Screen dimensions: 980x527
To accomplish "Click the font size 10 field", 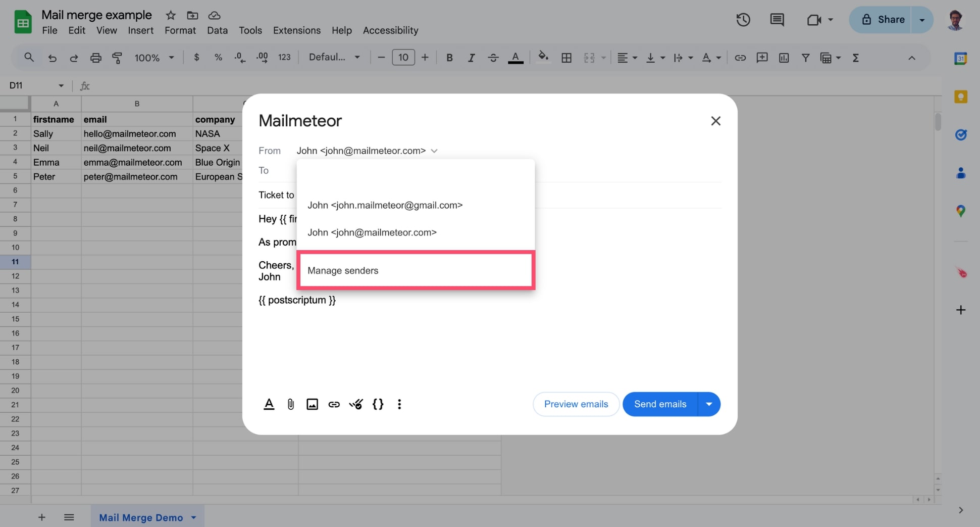I will point(403,57).
